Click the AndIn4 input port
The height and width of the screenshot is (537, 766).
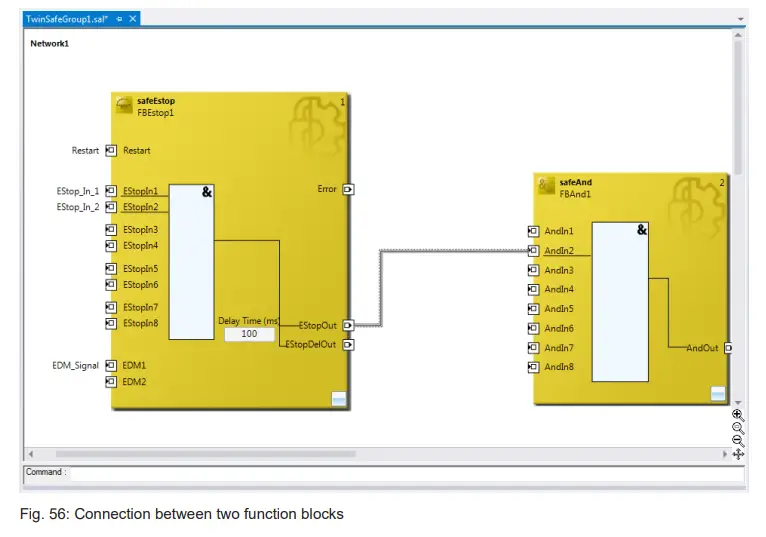[533, 289]
